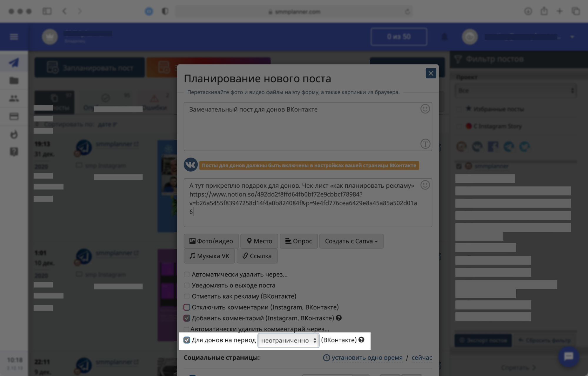Switch to the Ошибки tab
588x376 pixels.
(155, 102)
